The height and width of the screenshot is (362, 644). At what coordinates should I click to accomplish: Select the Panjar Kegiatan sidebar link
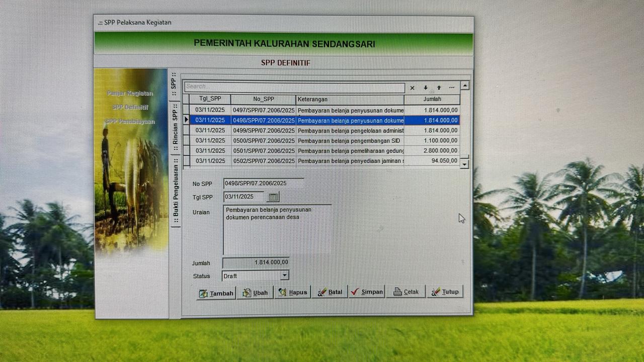click(130, 94)
